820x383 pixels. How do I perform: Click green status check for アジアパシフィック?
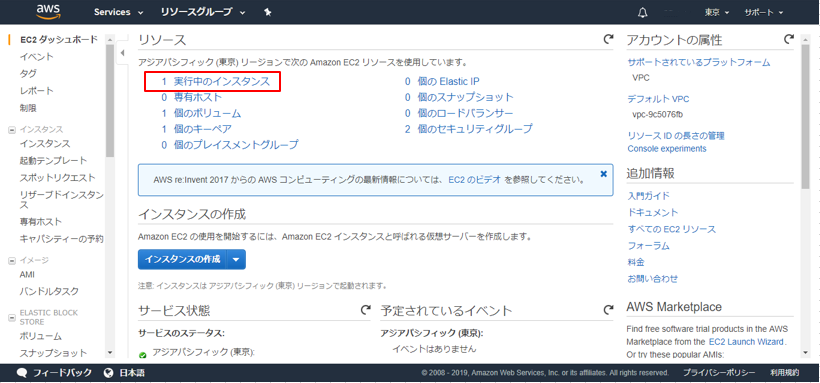tap(143, 355)
